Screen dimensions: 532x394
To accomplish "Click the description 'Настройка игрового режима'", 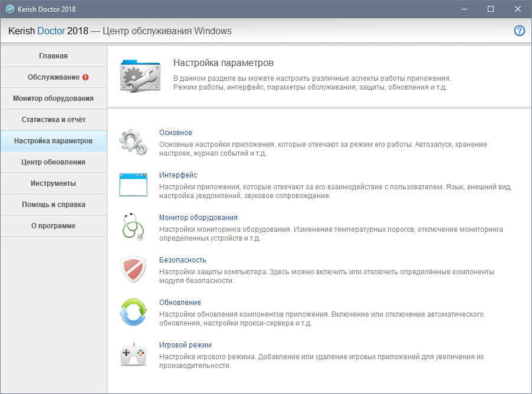I will click(x=321, y=361).
